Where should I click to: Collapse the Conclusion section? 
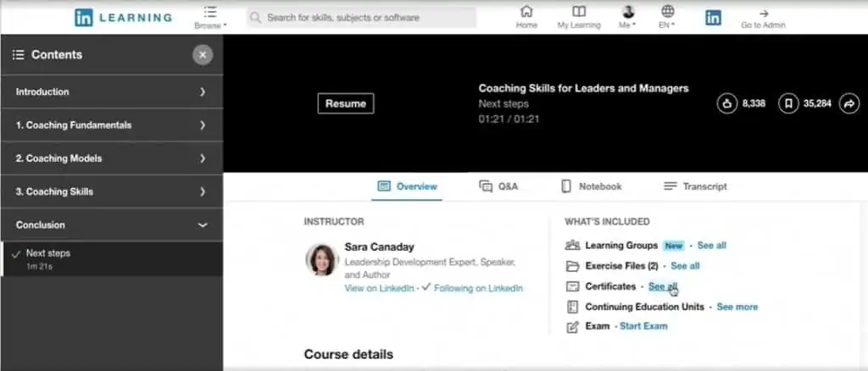pyautogui.click(x=112, y=224)
